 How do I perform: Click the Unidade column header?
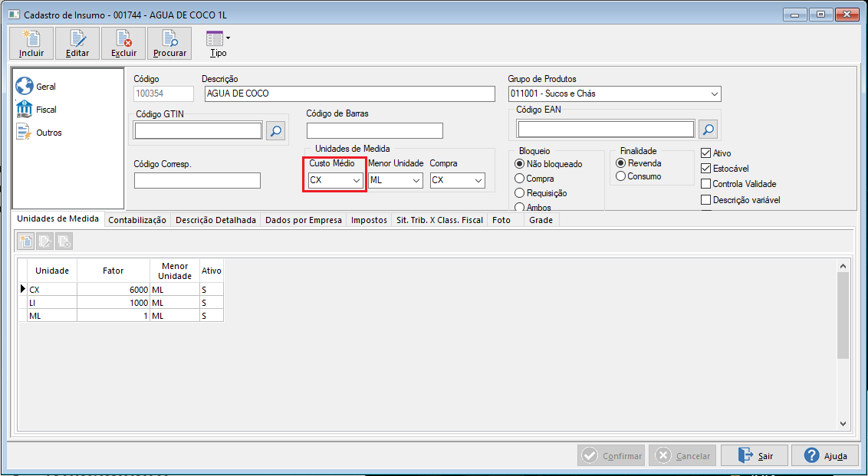point(52,271)
